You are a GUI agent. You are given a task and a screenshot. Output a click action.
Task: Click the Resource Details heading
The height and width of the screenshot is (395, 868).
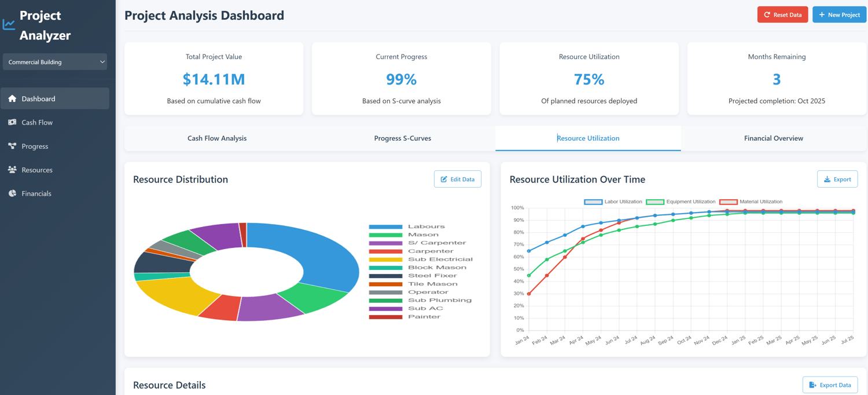click(170, 385)
